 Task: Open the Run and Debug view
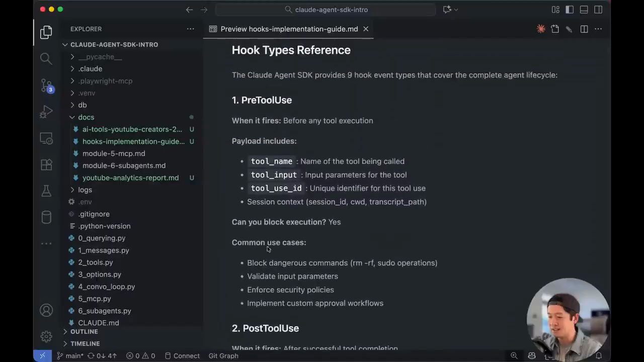tap(46, 112)
